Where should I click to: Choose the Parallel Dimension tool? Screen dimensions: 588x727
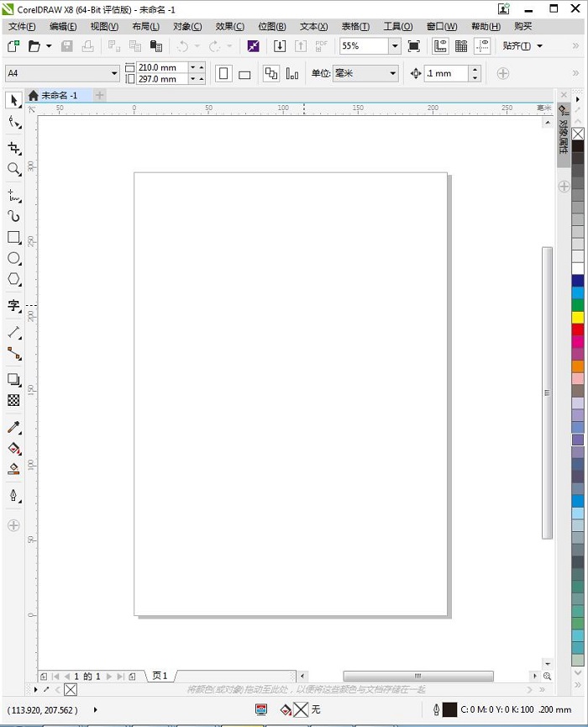(x=14, y=333)
